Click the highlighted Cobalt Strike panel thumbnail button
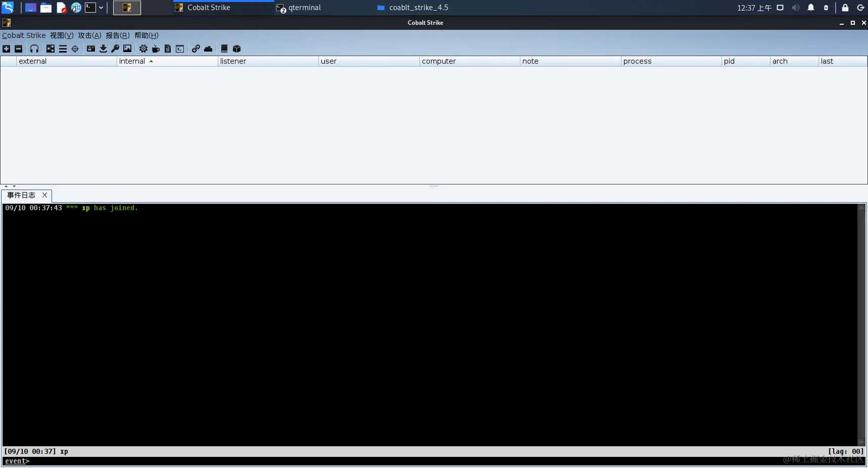The width and height of the screenshot is (868, 468). [127, 8]
